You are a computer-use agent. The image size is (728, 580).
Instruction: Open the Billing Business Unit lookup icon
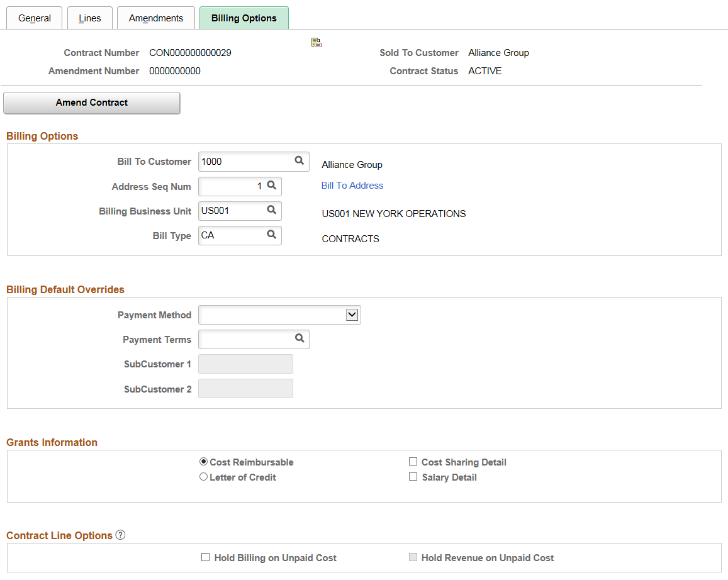pyautogui.click(x=271, y=211)
